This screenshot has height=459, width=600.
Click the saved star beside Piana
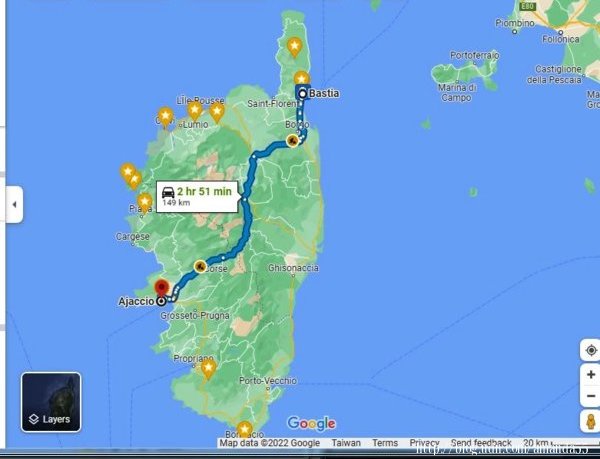click(x=145, y=202)
